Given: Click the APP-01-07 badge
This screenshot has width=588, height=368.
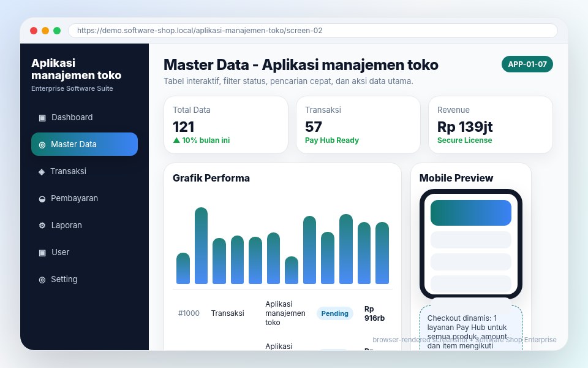Looking at the screenshot, I should pos(527,64).
